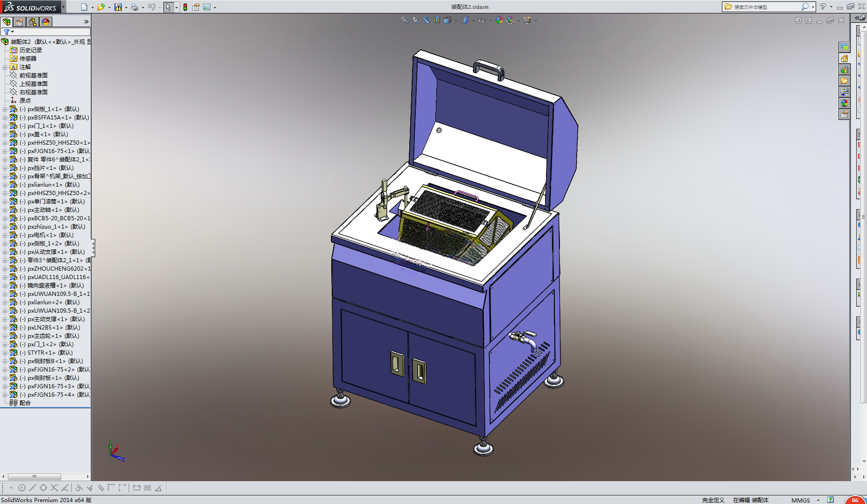867x504 pixels.
Task: Click the rebuild-errors warning icon
Action: point(118,7)
